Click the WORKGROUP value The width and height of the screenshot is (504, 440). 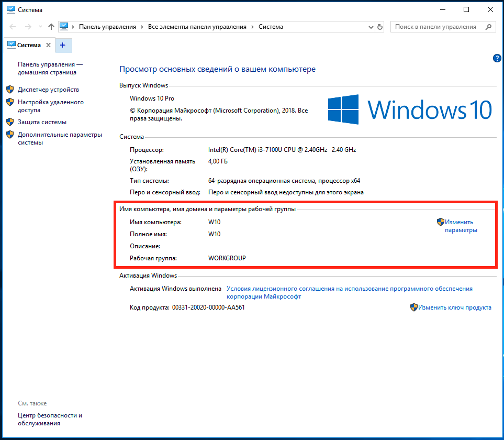point(227,258)
